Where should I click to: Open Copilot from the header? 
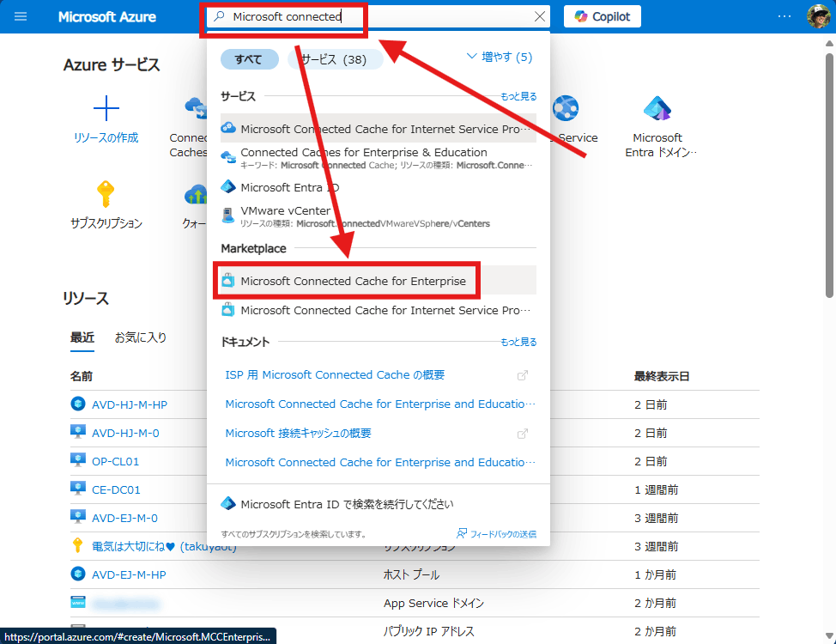(x=603, y=16)
